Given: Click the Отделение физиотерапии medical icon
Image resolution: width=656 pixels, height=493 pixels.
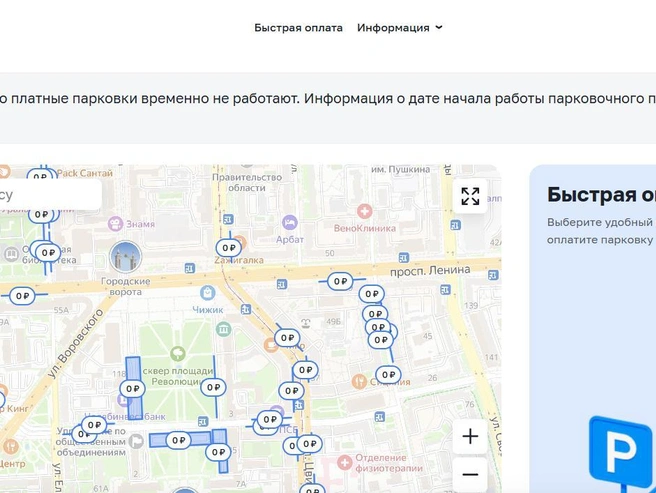Looking at the screenshot, I should (345, 462).
